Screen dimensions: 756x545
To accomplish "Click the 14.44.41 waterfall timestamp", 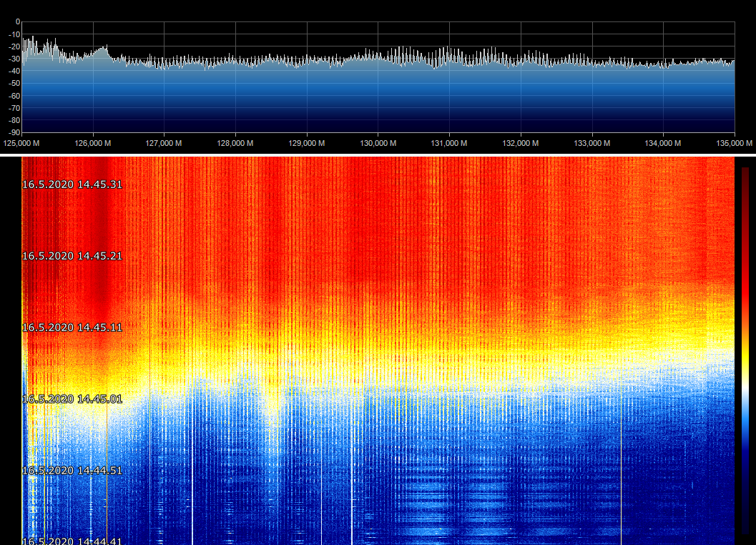I will coord(72,540).
